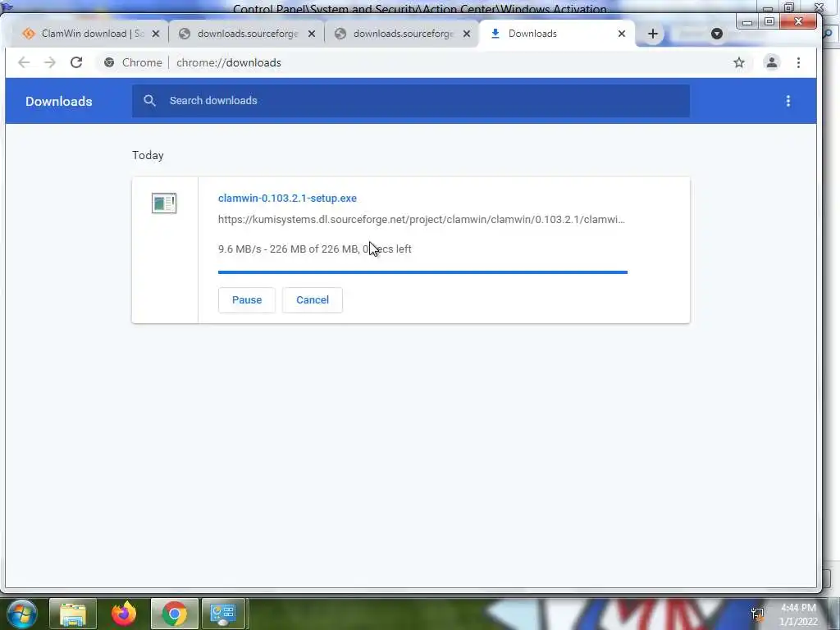The width and height of the screenshot is (840, 630).
Task: Close the ClamWin download tab
Action: tap(155, 34)
